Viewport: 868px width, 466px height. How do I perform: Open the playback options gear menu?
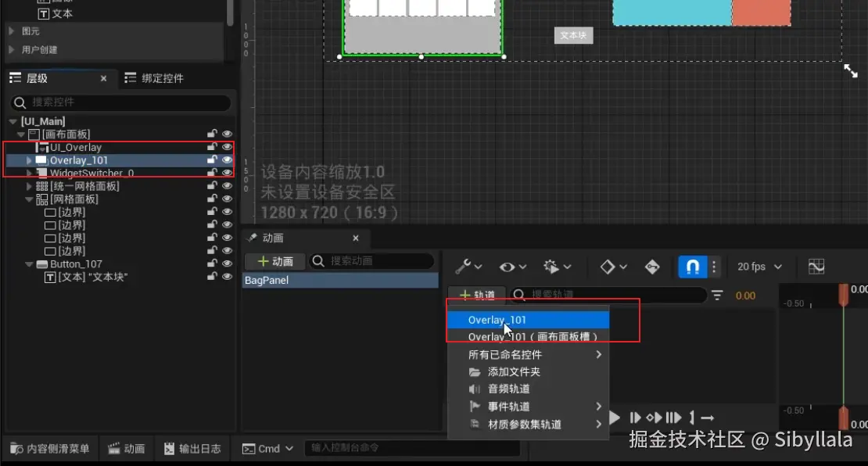click(x=556, y=267)
